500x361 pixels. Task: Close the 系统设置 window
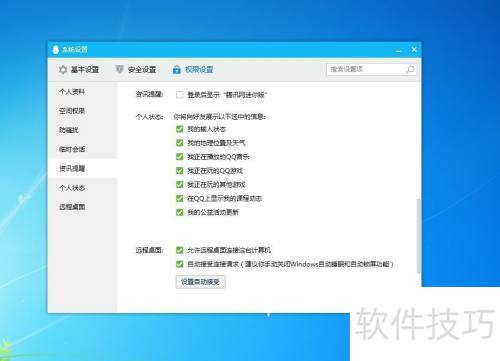(x=414, y=50)
